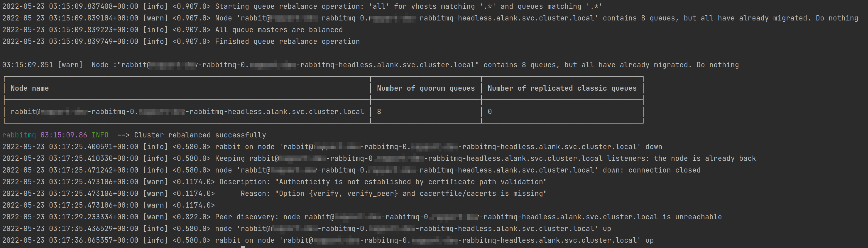
Task: Click timestamp 2022-05-23 03:15:09.839749+00:00
Action: tap(70, 42)
